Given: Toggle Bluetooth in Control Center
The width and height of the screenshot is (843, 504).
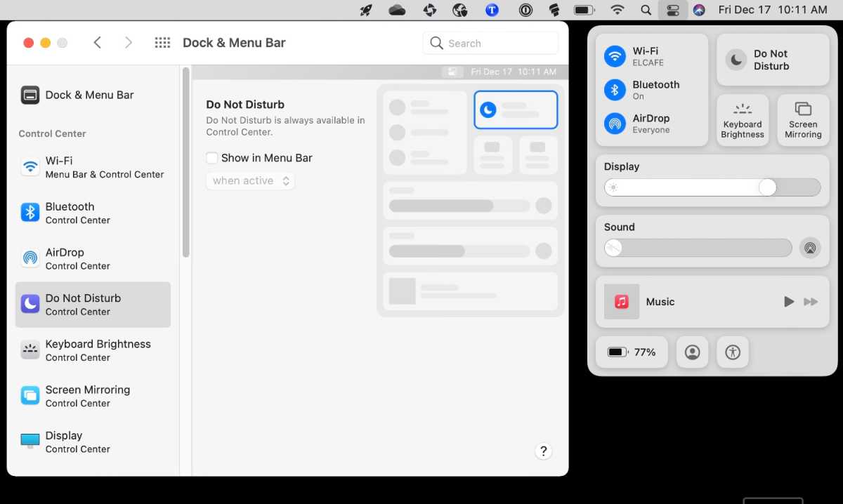Looking at the screenshot, I should pos(615,90).
